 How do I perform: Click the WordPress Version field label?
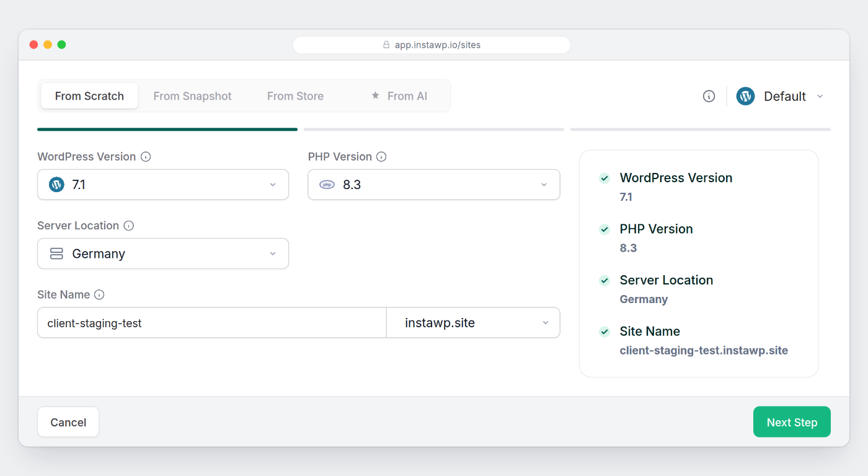tap(86, 157)
